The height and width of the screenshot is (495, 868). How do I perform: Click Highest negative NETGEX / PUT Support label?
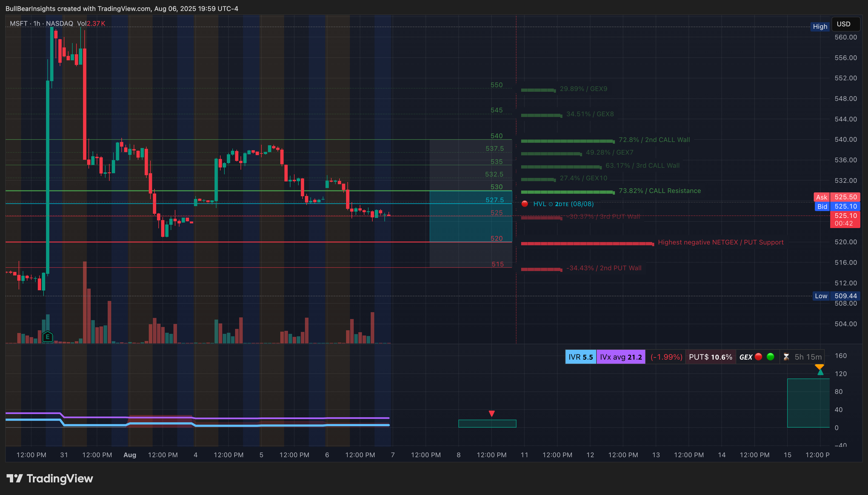tap(721, 242)
